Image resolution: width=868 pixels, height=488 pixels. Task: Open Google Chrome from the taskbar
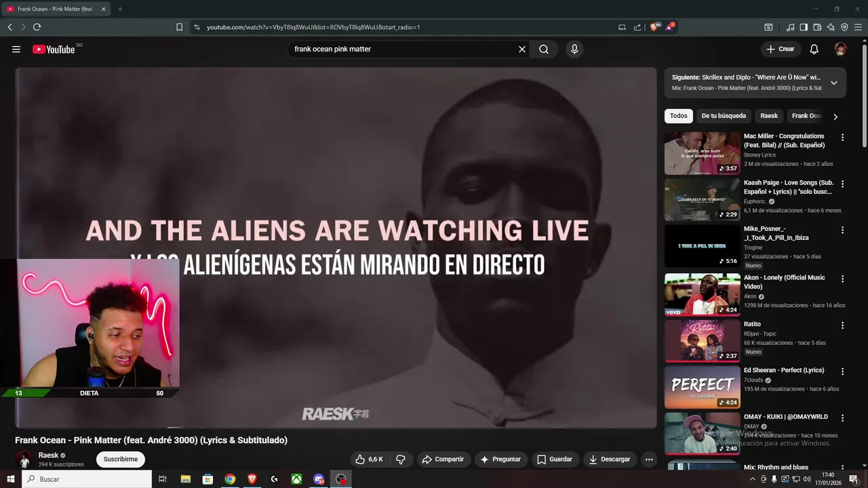230,479
